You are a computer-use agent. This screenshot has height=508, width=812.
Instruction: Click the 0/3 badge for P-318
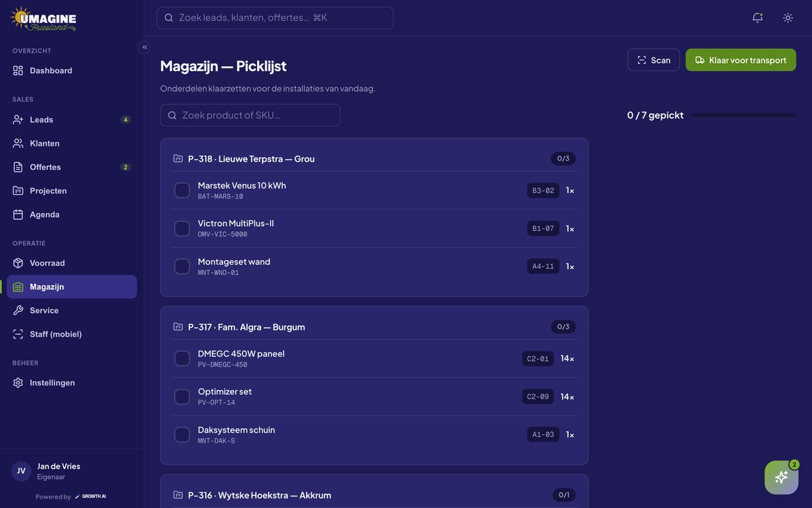click(563, 158)
